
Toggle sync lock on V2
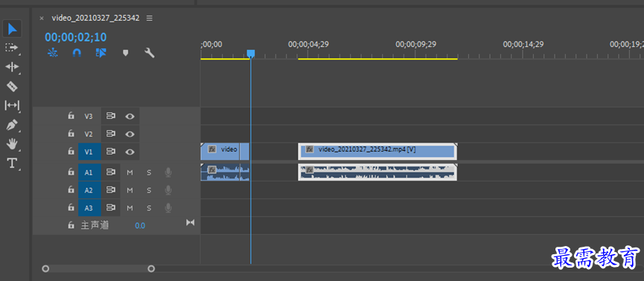click(110, 134)
